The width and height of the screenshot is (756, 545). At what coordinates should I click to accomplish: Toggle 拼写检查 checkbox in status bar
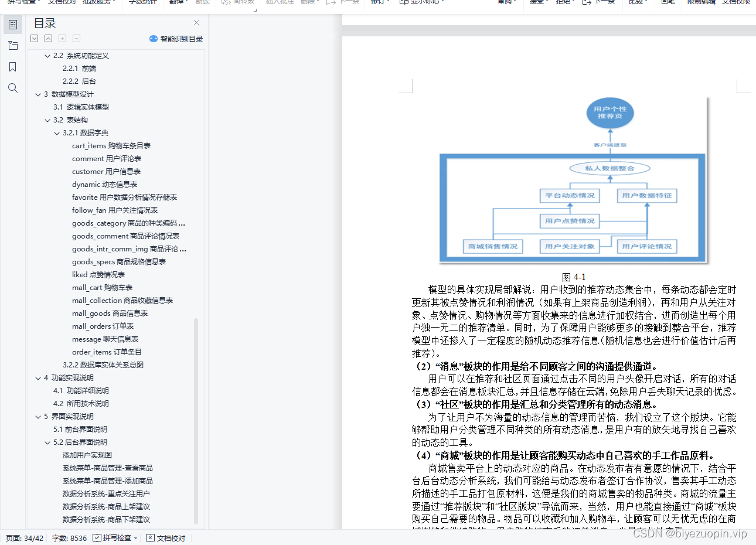[x=97, y=538]
